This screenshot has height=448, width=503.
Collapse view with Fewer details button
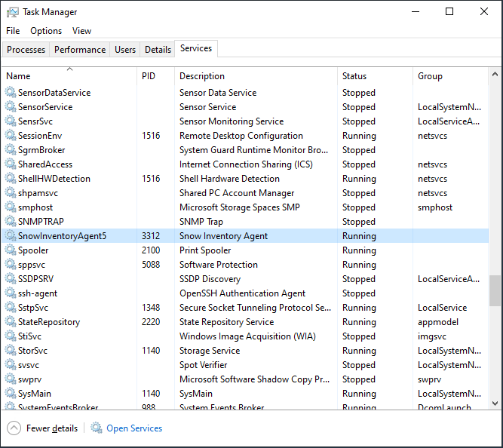point(42,428)
